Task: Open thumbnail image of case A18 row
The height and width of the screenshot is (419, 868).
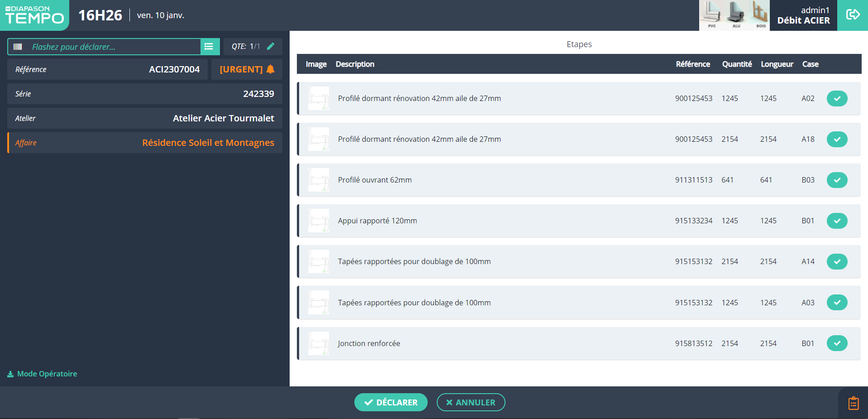Action: [x=319, y=139]
